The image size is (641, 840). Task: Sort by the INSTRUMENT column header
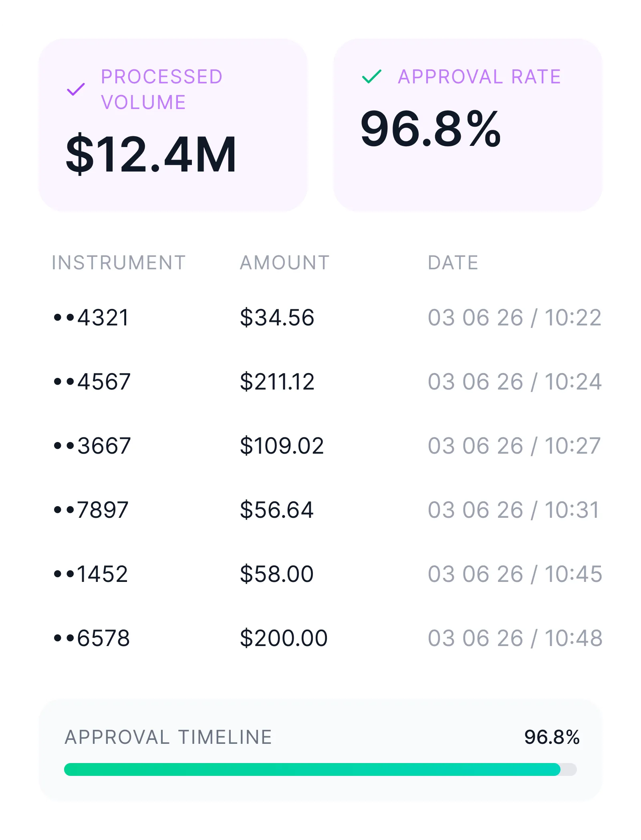pyautogui.click(x=119, y=263)
